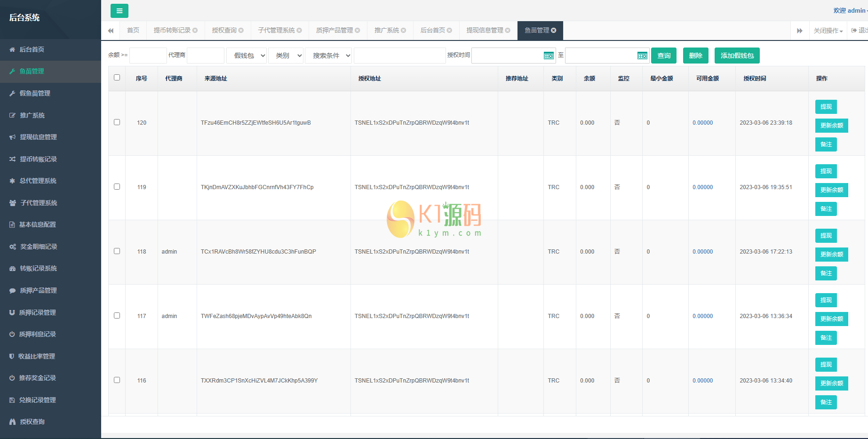The image size is (868, 439).
Task: Switch to the 授权查询 tab
Action: [224, 31]
